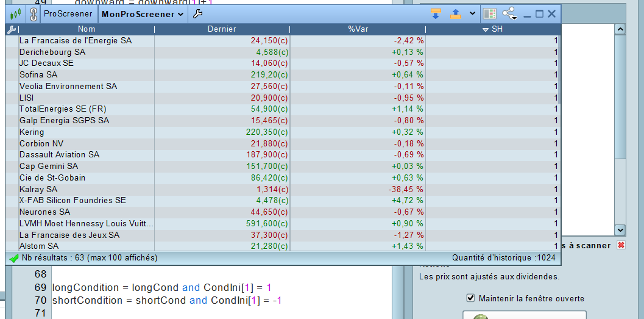This screenshot has height=319, width=644.
Task: Select the Corbion NV row
Action: 281,143
